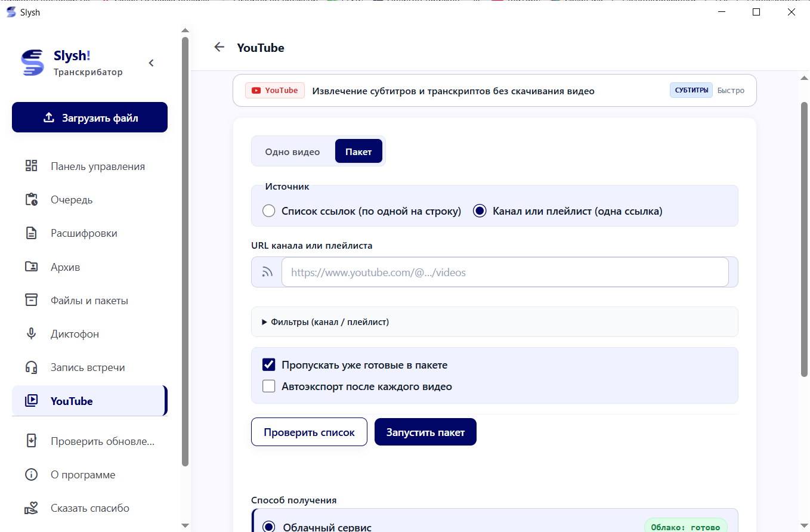Click the YouTube playlist icon in sidebar
The height and width of the screenshot is (532, 810).
[31, 401]
